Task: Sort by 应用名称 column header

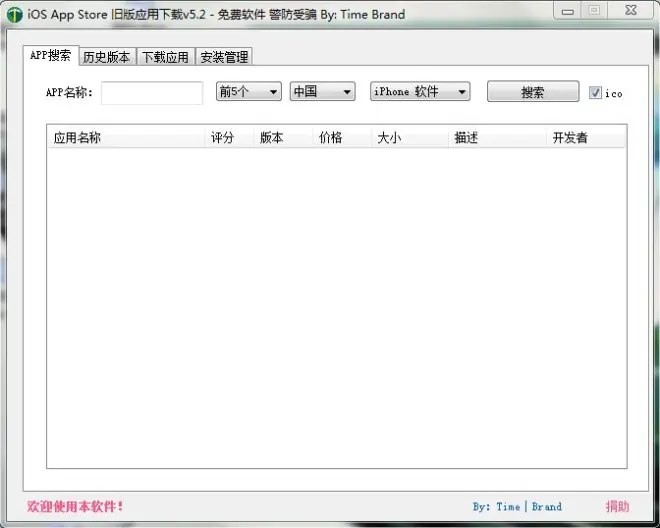Action: [x=126, y=137]
